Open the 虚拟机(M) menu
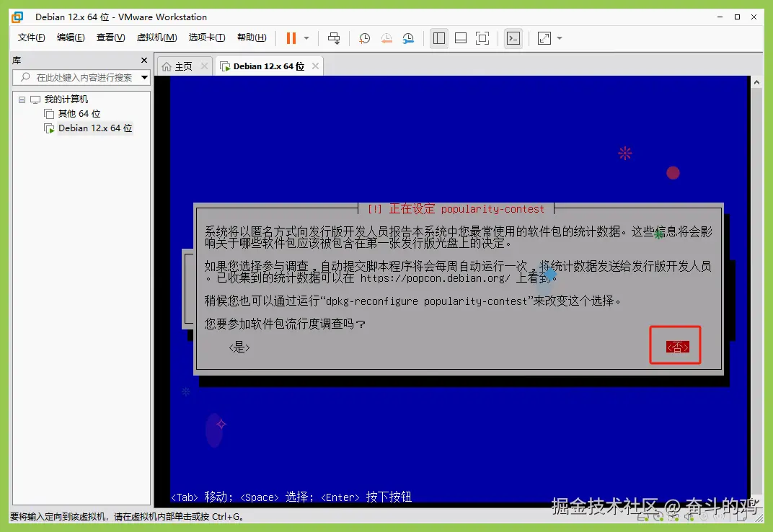773x532 pixels. coord(156,37)
